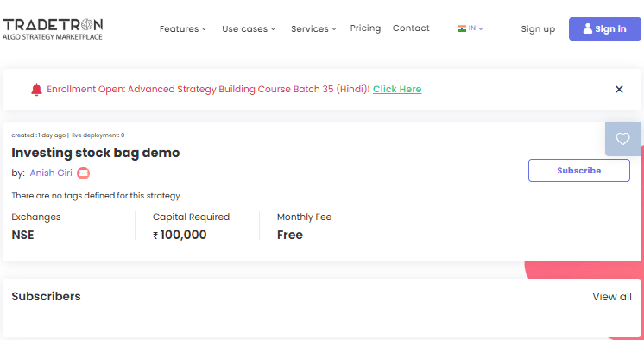Select the Investing stock bag demo title
Image resolution: width=644 pixels, height=340 pixels.
96,153
